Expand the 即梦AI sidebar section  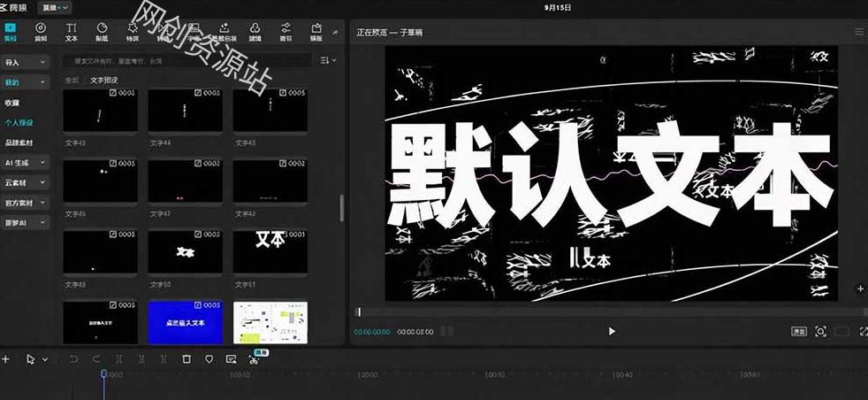pyautogui.click(x=26, y=223)
